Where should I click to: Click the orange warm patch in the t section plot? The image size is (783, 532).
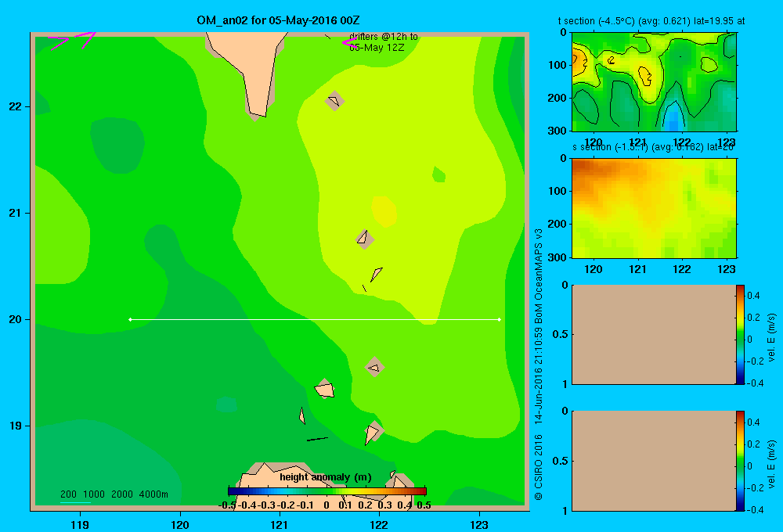coord(579,62)
